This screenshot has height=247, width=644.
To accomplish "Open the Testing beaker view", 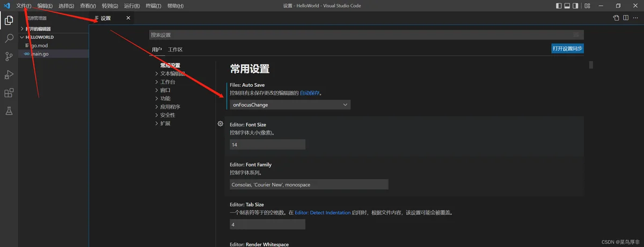I will [x=9, y=111].
